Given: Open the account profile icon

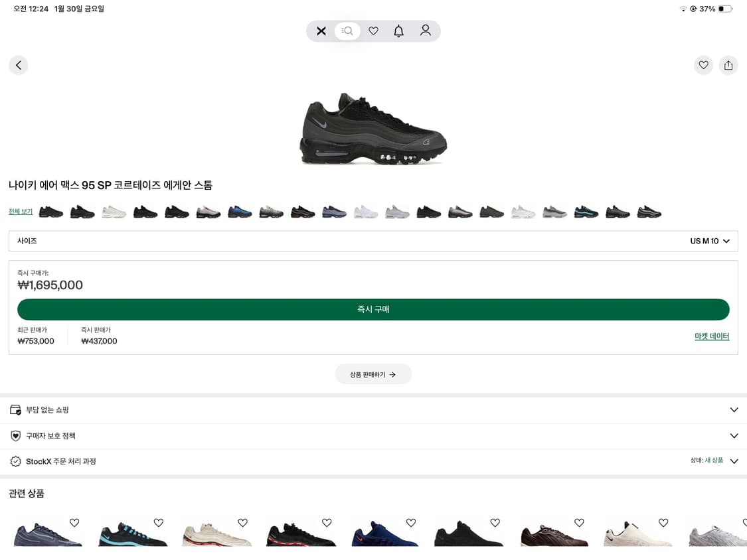Looking at the screenshot, I should [x=426, y=31].
